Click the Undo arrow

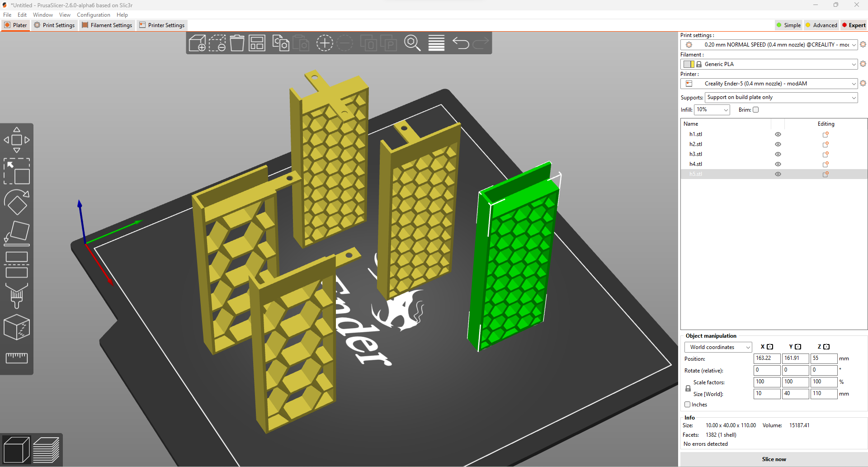pyautogui.click(x=461, y=43)
